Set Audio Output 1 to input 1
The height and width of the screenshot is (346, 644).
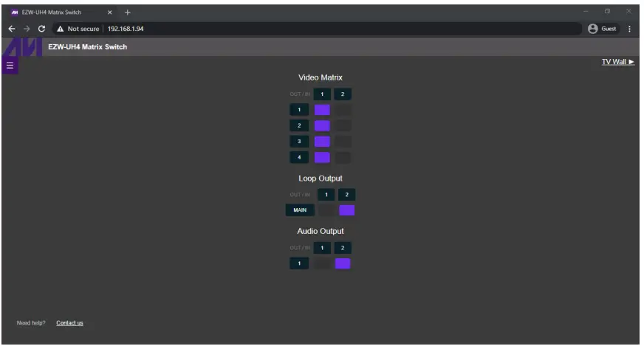point(322,263)
